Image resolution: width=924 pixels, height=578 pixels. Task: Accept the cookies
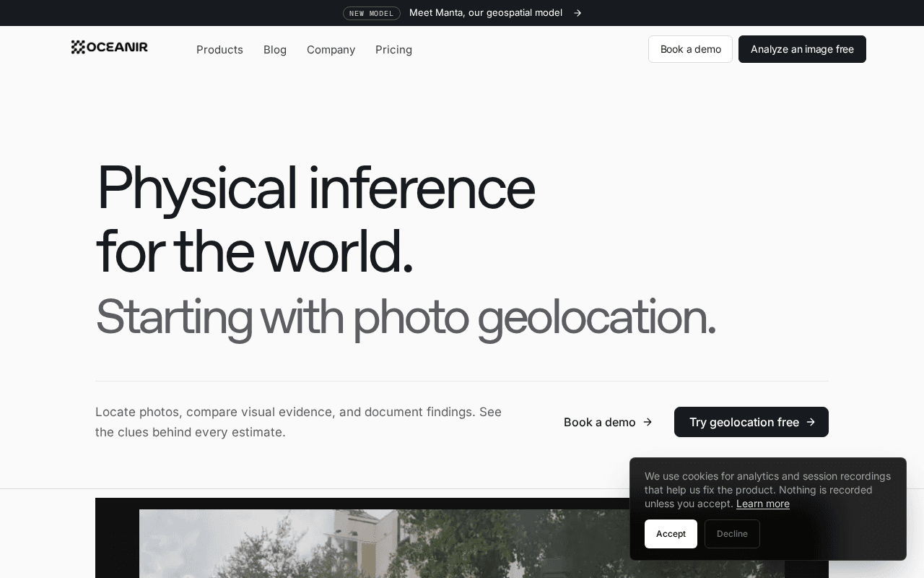(671, 534)
